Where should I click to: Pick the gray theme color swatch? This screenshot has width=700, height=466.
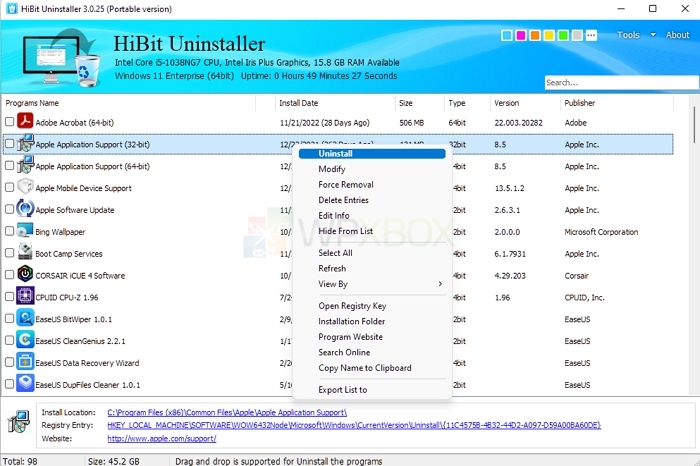(577, 35)
